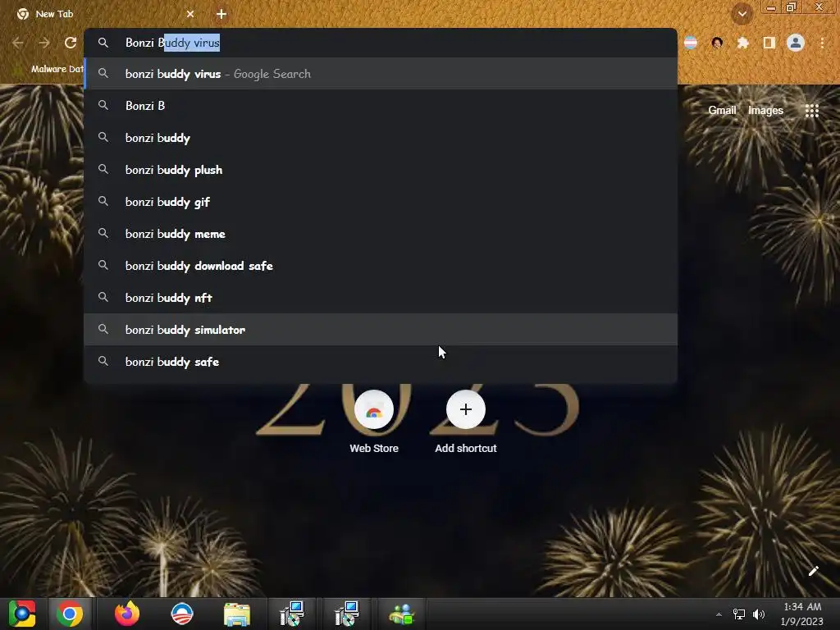Viewport: 840px width, 630px height.
Task: Select 'bonzi buddy virus - Google Search' suggestion
Action: 381,74
